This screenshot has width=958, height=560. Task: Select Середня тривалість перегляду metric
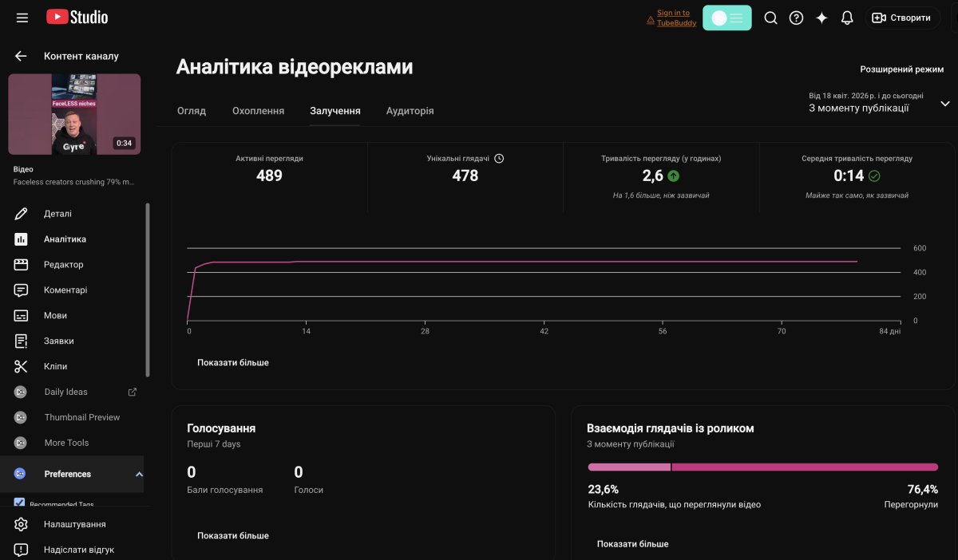click(x=857, y=177)
